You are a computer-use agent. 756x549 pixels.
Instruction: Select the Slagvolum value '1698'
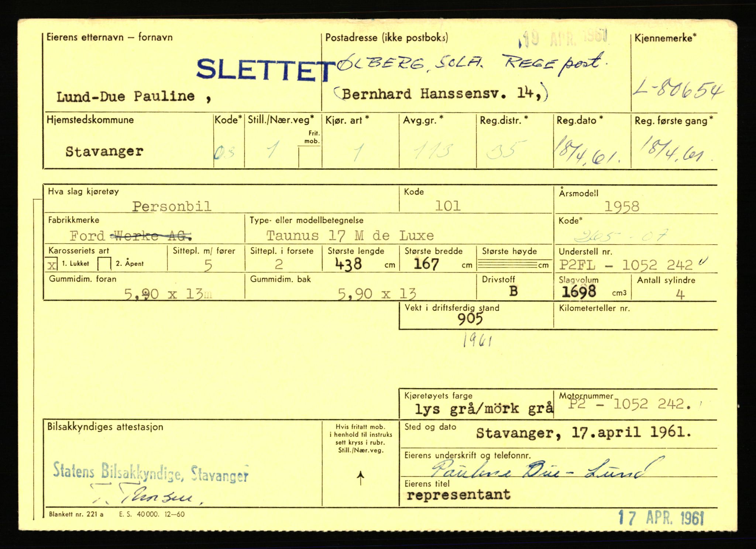pos(578,292)
